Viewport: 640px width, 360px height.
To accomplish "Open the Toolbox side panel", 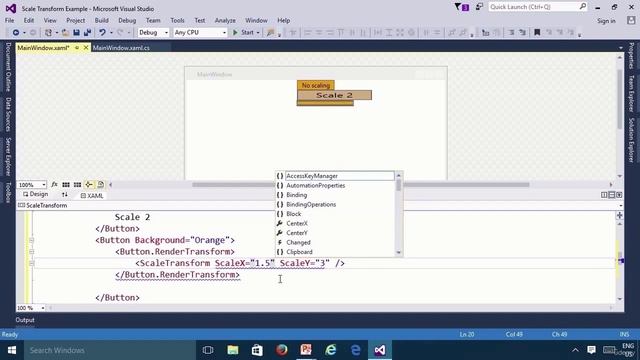I will [8, 192].
